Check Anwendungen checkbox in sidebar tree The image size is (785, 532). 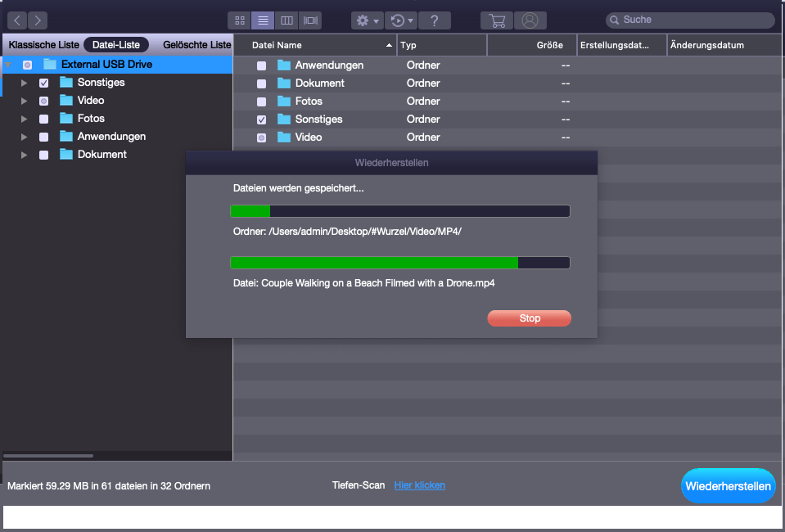[x=43, y=137]
